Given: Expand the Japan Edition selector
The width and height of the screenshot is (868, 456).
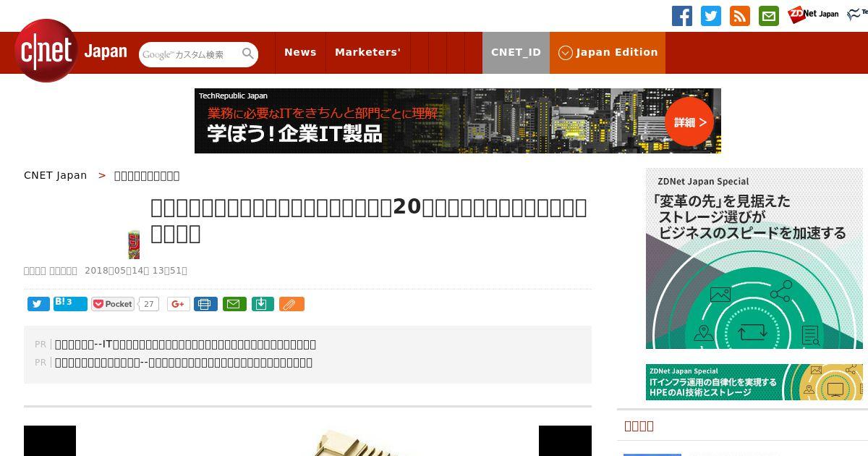Looking at the screenshot, I should point(608,52).
